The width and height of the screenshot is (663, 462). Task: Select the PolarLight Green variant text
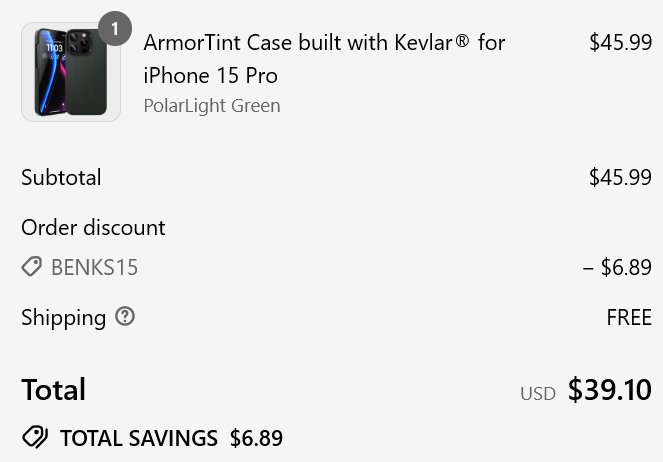pos(212,106)
